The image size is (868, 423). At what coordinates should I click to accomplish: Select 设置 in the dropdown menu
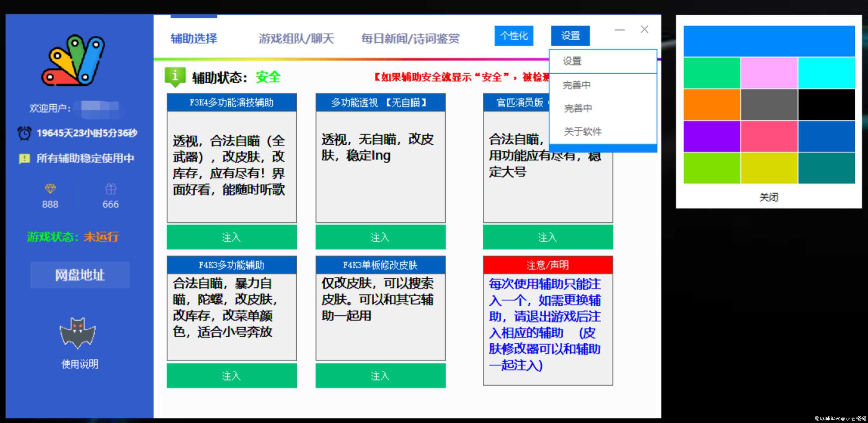603,61
